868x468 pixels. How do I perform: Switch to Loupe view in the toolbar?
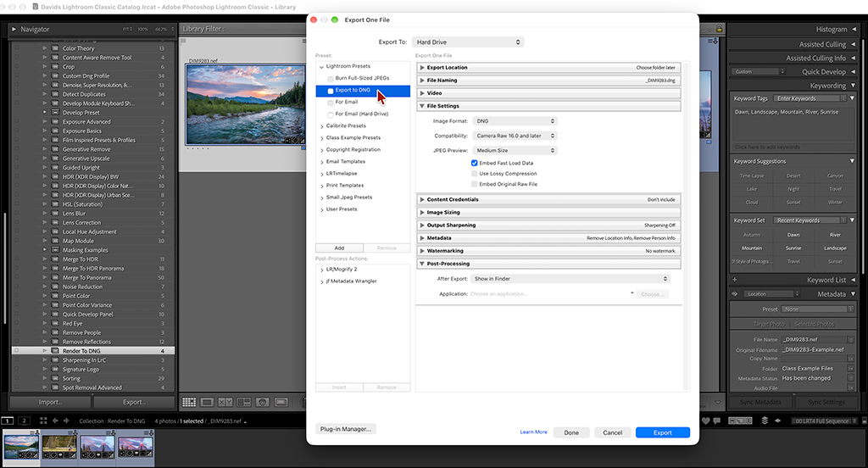click(208, 402)
